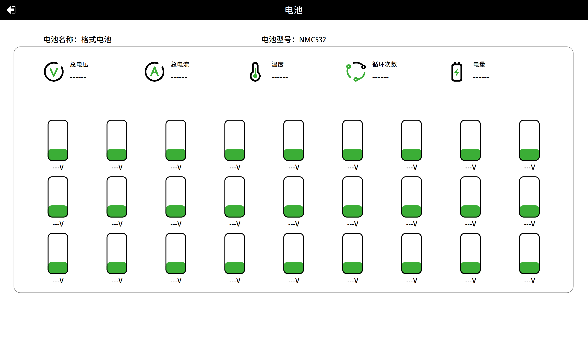The width and height of the screenshot is (588, 364).
Task: Select last battery cell in bottom row
Action: [529, 254]
